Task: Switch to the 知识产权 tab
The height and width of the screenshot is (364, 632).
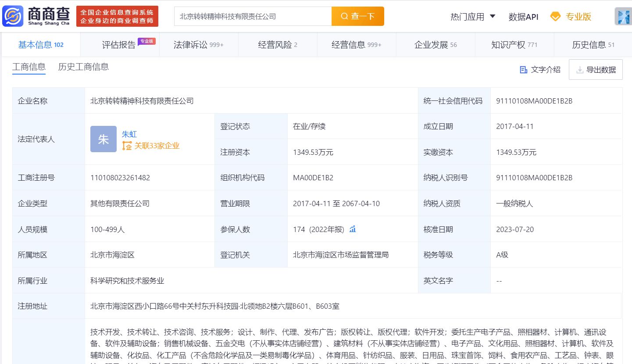Action: pyautogui.click(x=514, y=45)
